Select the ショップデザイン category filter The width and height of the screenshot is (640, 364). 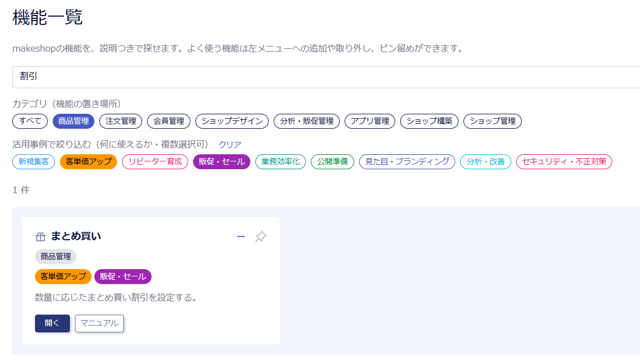232,121
